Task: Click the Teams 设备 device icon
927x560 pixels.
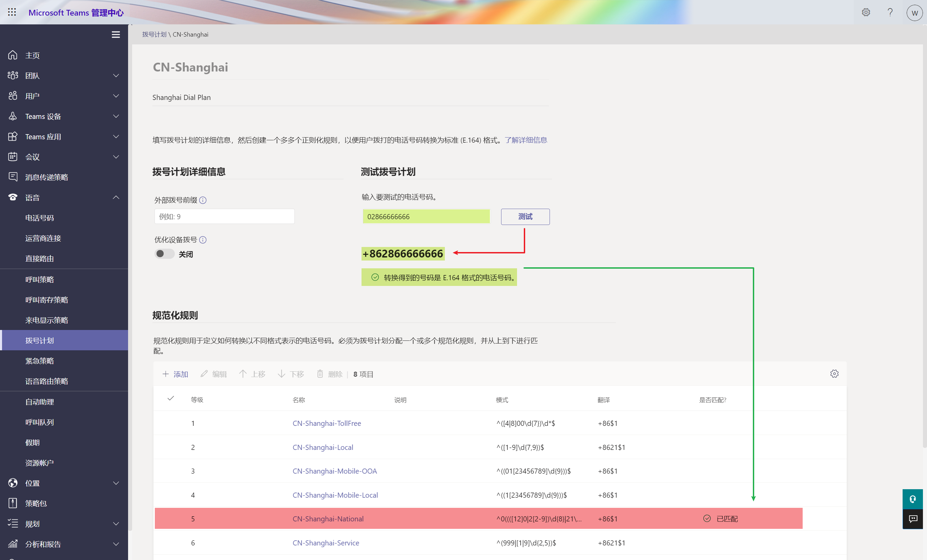Action: tap(13, 116)
